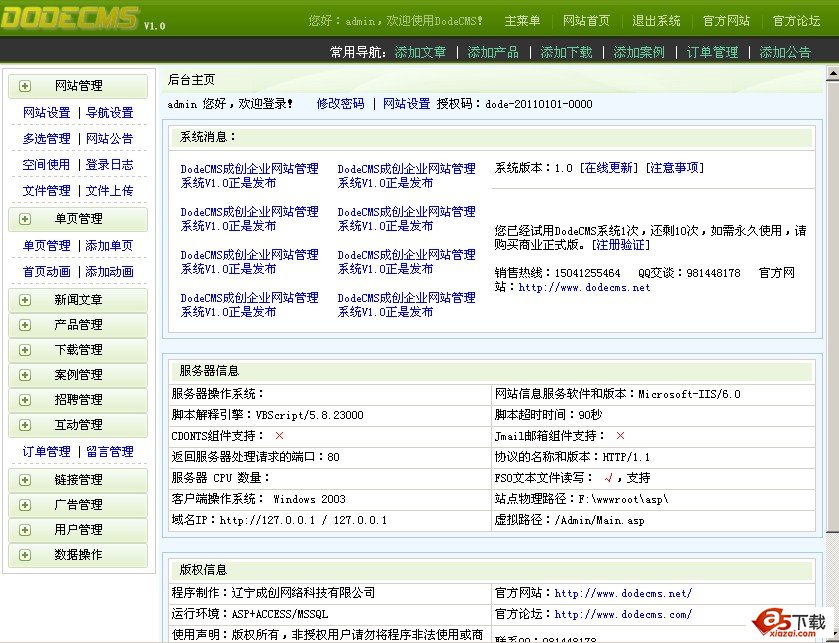
Task: Select 退出系统 in the top menu
Action: point(656,21)
